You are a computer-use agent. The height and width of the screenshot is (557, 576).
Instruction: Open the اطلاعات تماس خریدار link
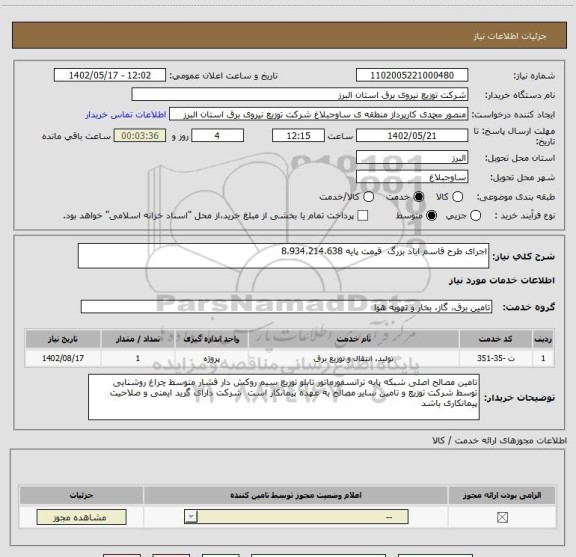pyautogui.click(x=126, y=115)
